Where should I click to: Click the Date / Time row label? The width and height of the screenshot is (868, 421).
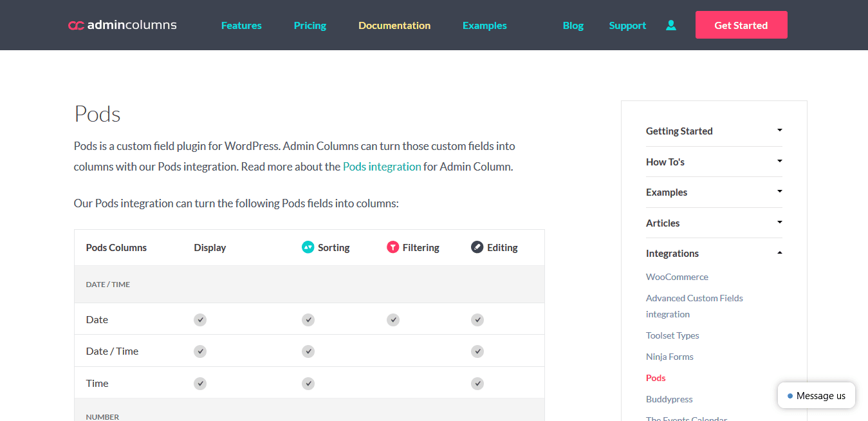point(112,351)
